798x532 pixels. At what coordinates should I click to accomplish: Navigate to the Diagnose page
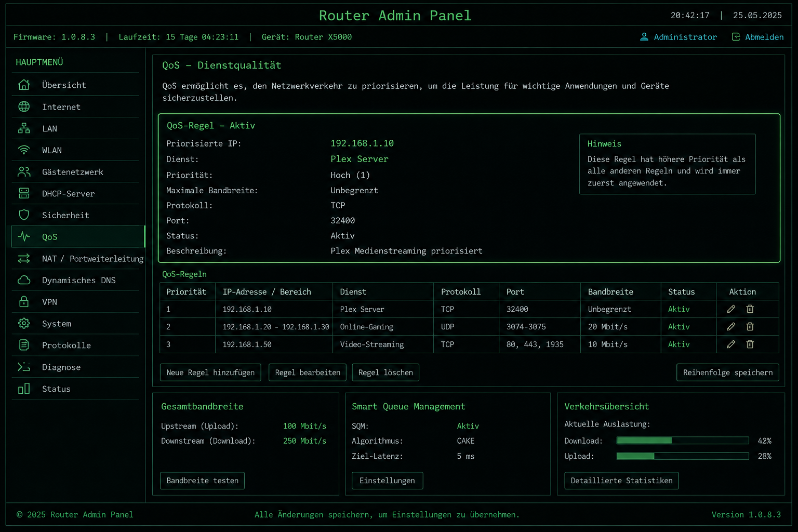(x=75, y=367)
